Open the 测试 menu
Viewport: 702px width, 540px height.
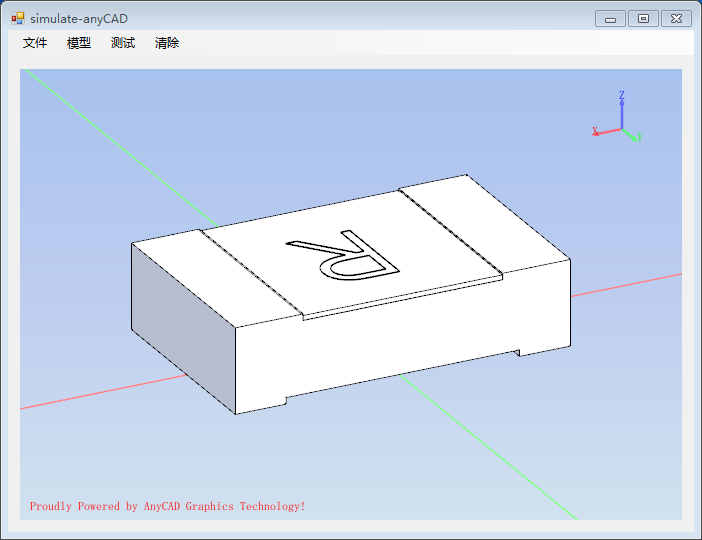123,43
